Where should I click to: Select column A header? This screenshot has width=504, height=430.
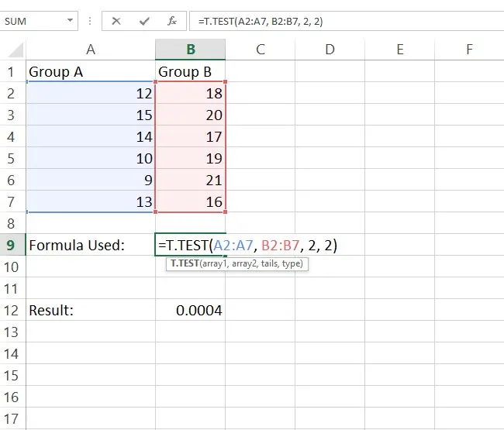coord(91,50)
